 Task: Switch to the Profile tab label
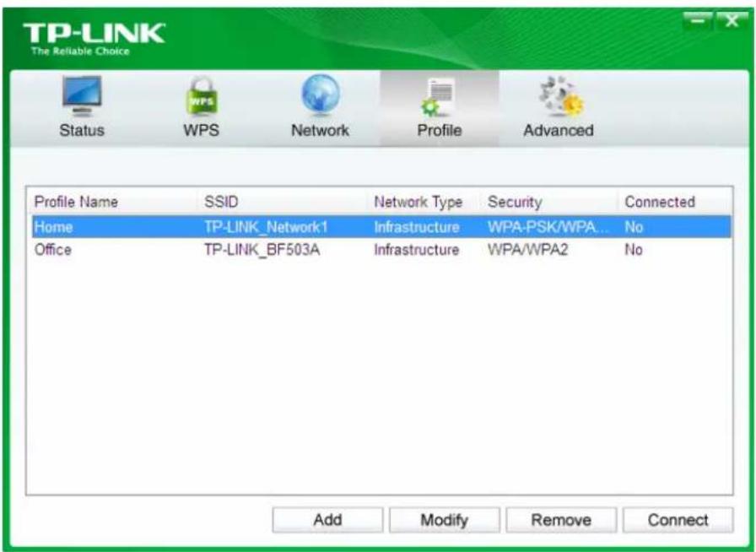pos(440,130)
